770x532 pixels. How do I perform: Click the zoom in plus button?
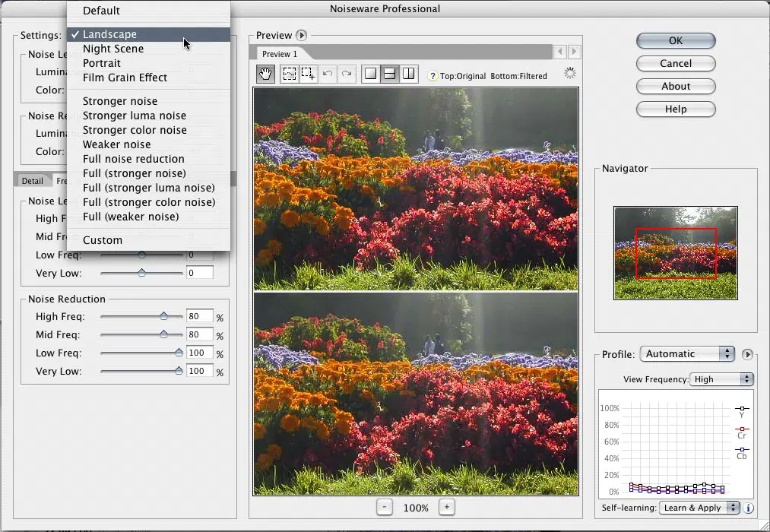[447, 507]
